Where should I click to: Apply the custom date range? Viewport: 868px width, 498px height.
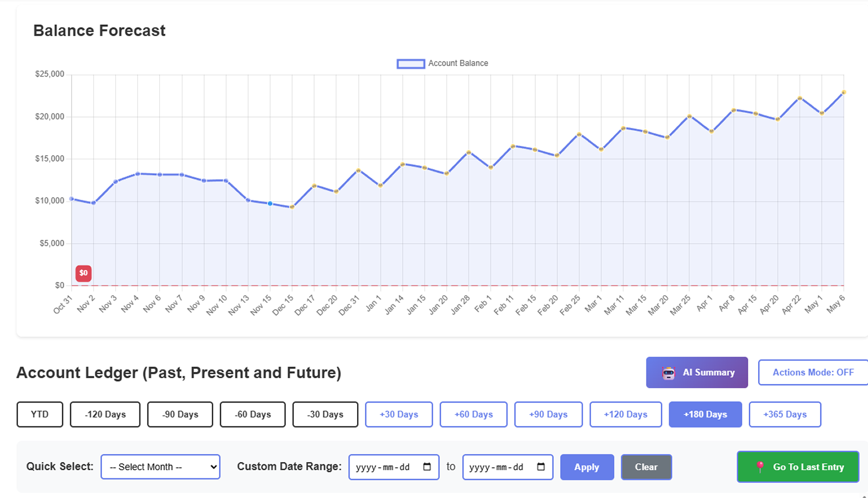pyautogui.click(x=587, y=467)
